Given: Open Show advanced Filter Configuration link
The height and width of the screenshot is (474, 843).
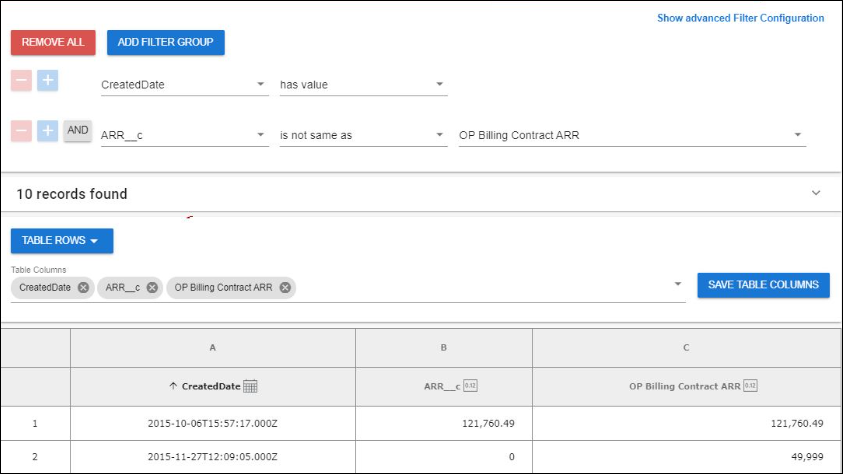Looking at the screenshot, I should (740, 18).
